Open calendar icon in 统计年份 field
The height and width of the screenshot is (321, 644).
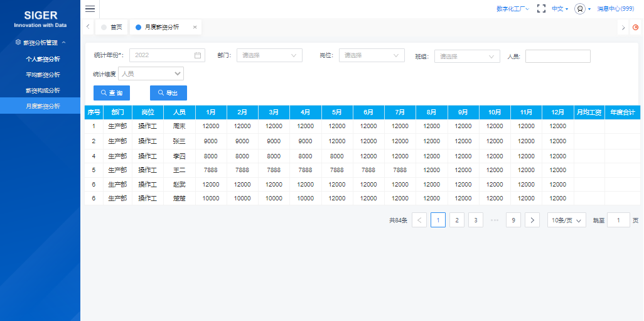[x=198, y=55]
